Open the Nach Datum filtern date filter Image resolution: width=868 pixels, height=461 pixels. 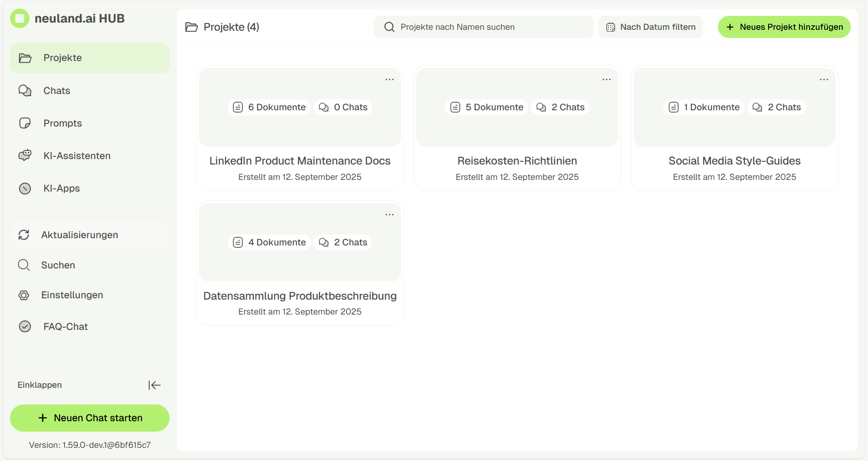(x=650, y=27)
